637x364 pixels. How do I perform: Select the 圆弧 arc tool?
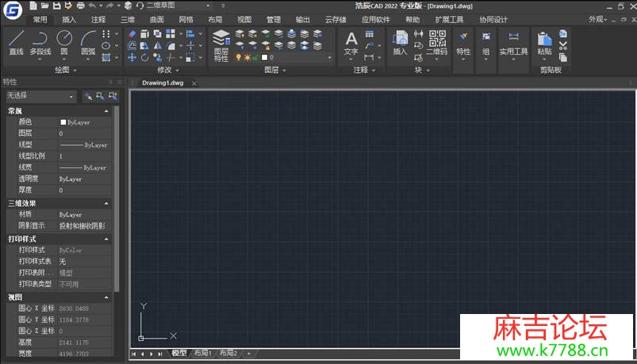coord(88,43)
